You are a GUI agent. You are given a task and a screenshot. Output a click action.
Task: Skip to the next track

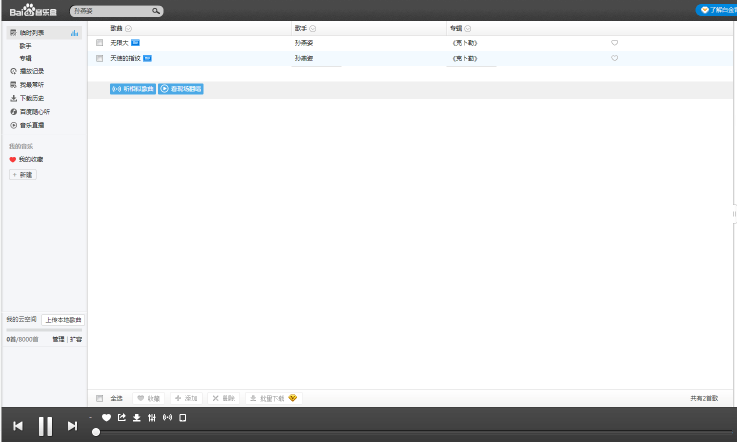click(72, 426)
